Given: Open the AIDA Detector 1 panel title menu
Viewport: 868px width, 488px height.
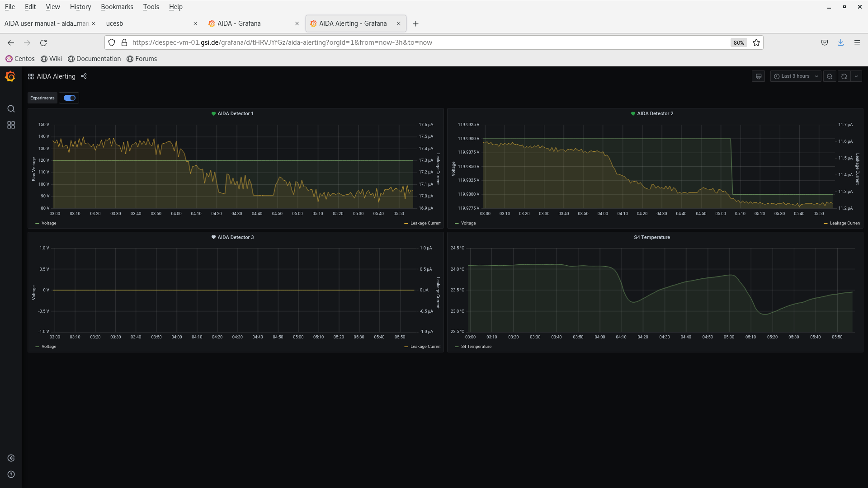Looking at the screenshot, I should point(236,114).
